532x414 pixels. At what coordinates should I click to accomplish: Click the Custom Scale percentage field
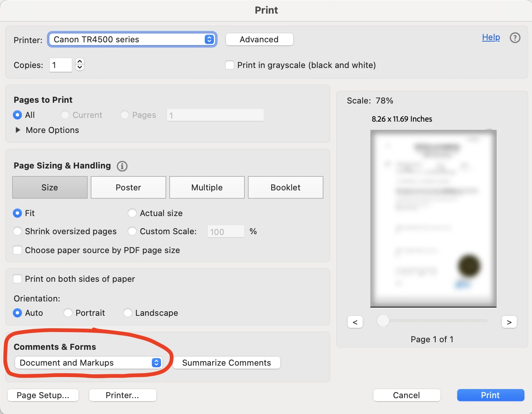pyautogui.click(x=226, y=232)
